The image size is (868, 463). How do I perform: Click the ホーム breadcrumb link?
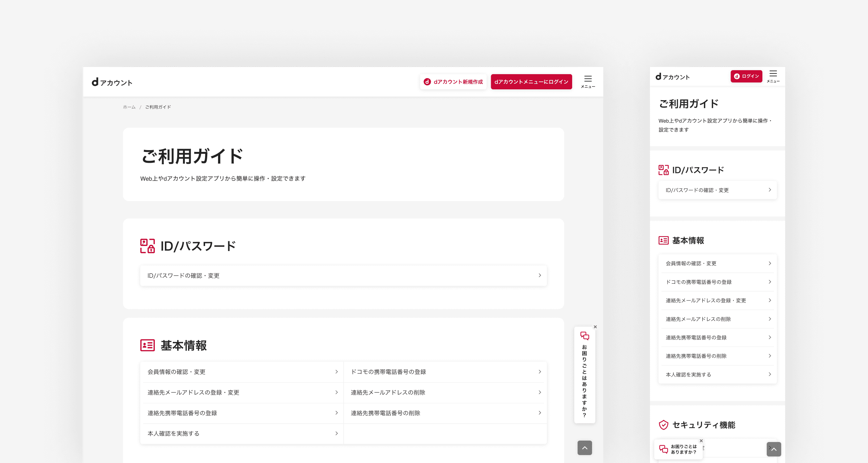pos(129,107)
